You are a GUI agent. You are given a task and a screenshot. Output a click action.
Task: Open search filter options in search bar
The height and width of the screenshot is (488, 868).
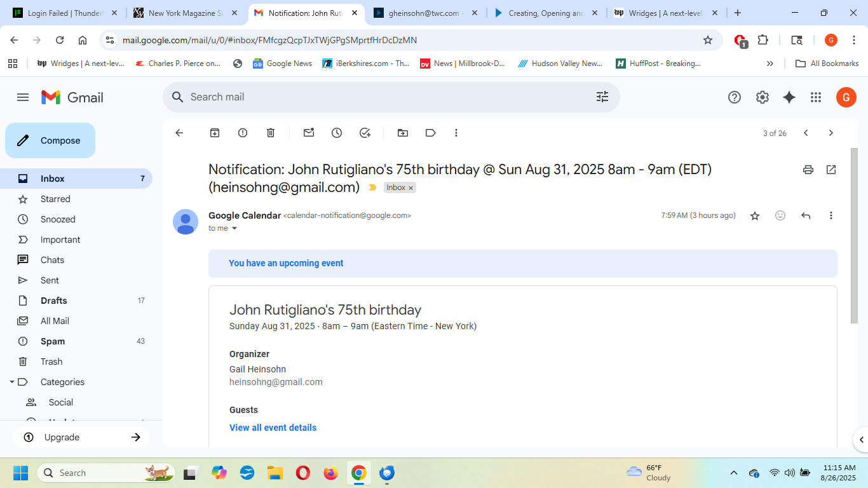coord(602,97)
